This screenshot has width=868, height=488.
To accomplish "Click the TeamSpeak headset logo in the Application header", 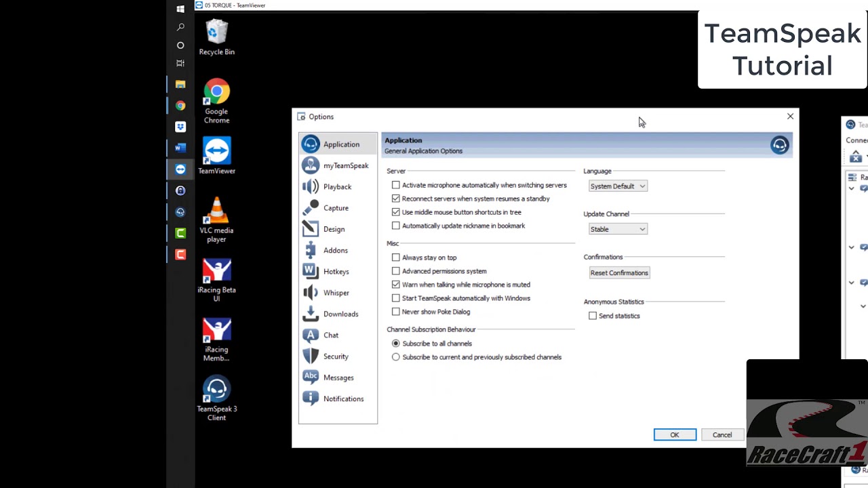I will click(780, 145).
